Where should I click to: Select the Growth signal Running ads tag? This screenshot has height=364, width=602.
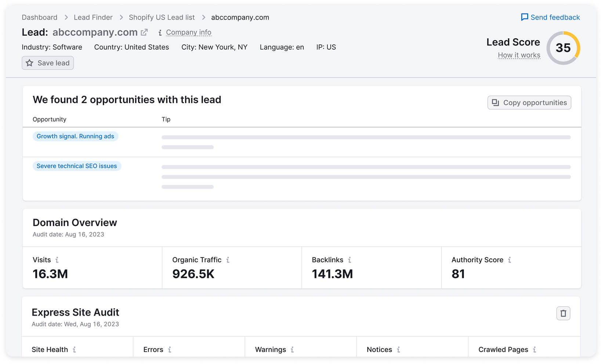click(75, 136)
